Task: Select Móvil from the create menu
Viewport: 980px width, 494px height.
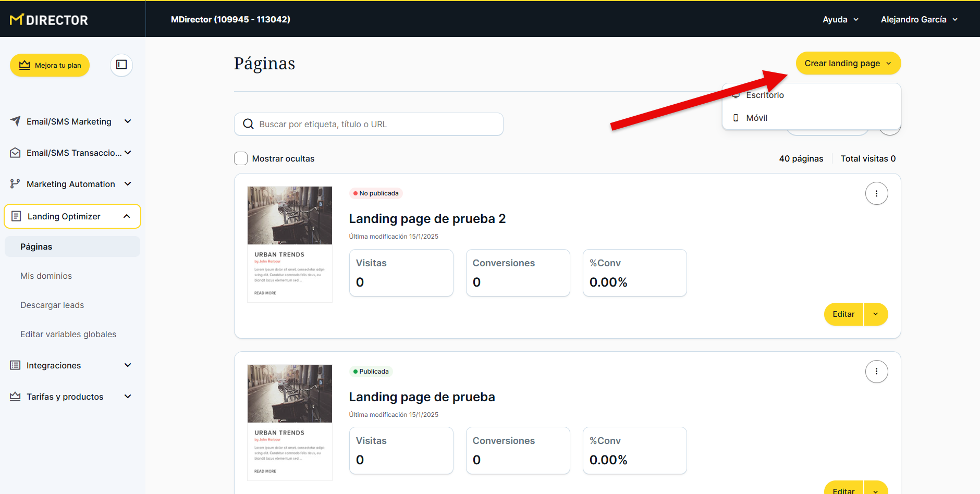Action: pos(756,118)
